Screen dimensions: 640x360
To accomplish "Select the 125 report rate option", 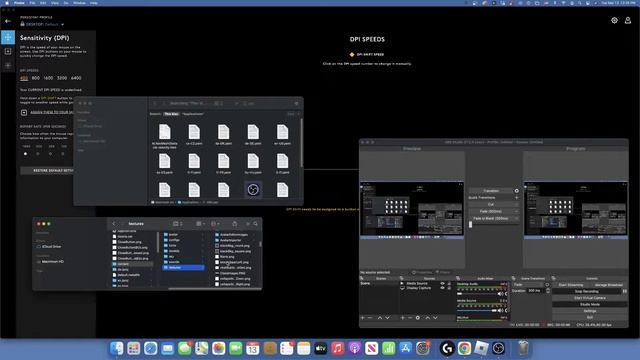I will [63, 154].
